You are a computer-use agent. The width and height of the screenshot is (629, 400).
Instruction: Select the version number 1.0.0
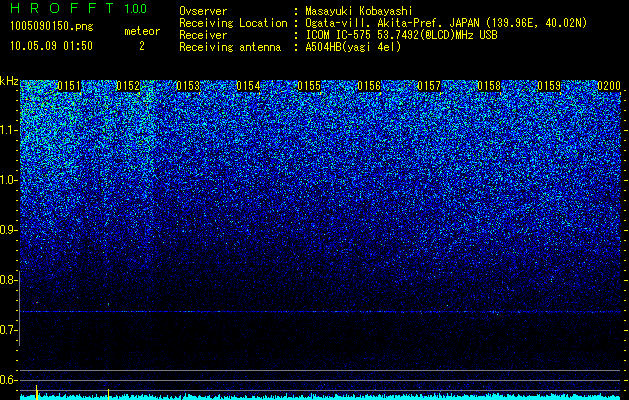(136, 8)
